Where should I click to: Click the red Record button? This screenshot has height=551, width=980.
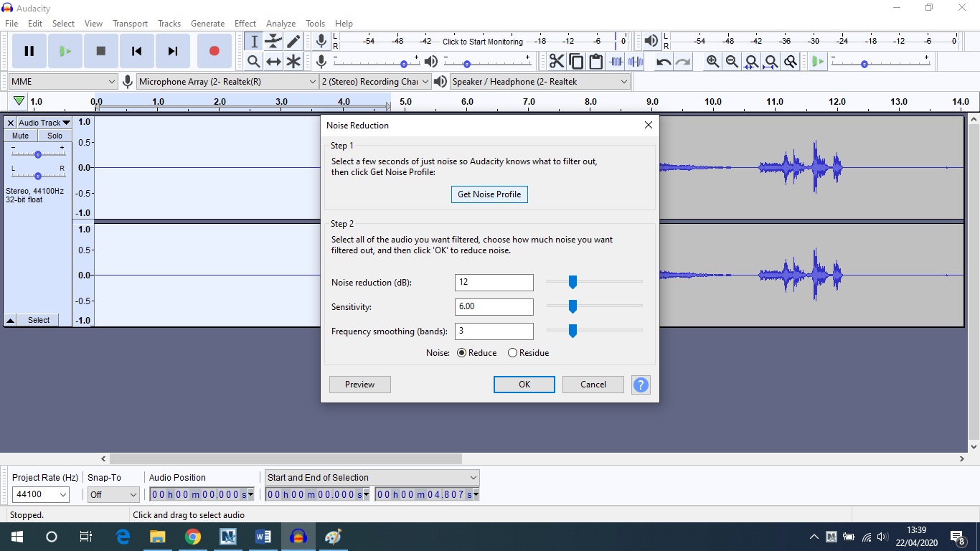coord(214,51)
